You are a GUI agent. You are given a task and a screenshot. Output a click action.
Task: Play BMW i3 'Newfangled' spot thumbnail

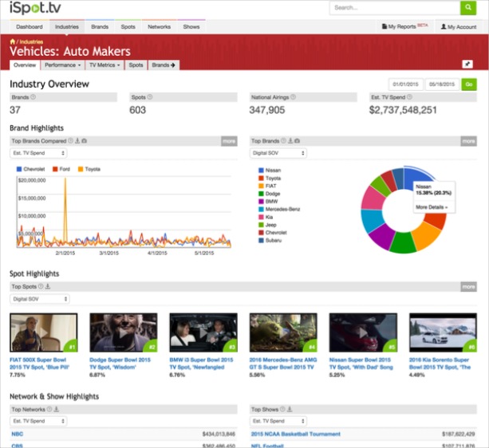coord(203,332)
